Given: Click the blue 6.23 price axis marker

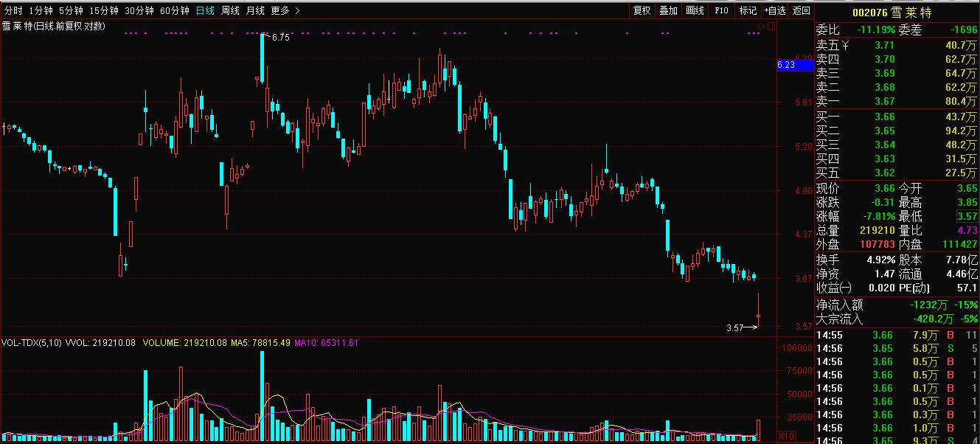Looking at the screenshot, I should coord(796,65).
